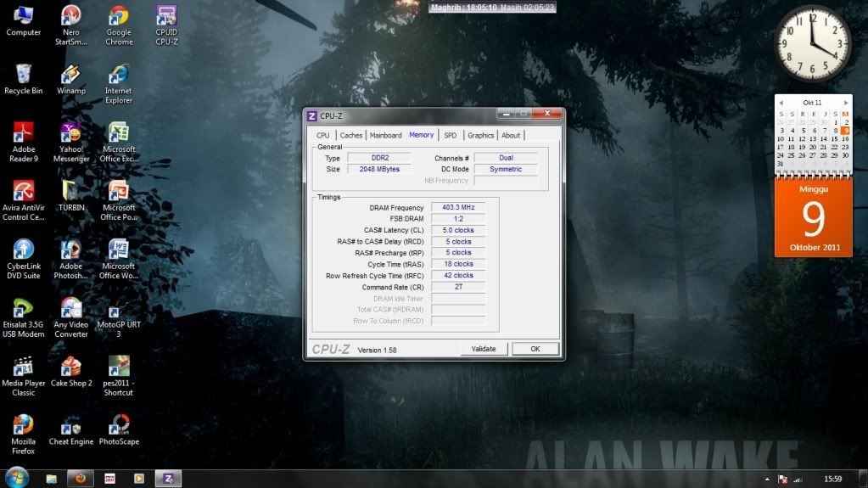Screen dimensions: 868x488
Task: Open Microsoft Office Word shortcut
Action: coord(119,259)
